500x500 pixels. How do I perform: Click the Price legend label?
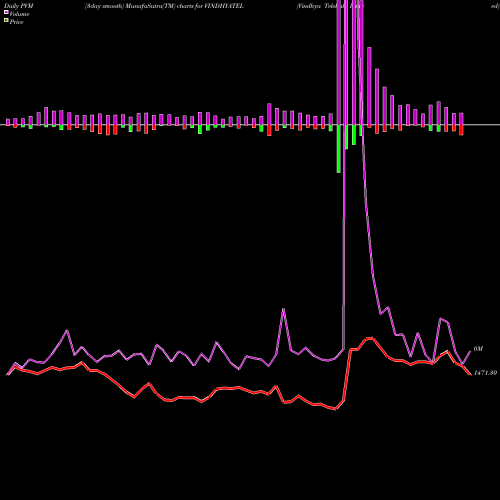coord(16,22)
